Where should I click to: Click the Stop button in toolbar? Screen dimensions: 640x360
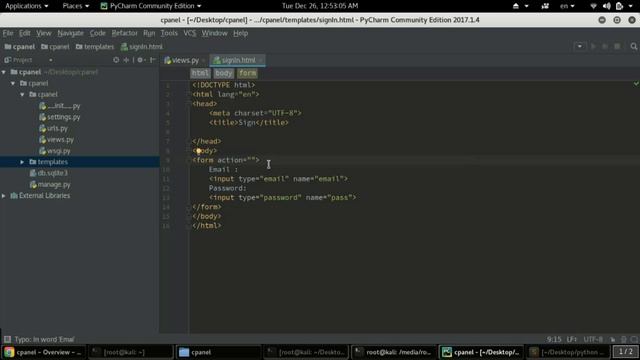coord(617,47)
